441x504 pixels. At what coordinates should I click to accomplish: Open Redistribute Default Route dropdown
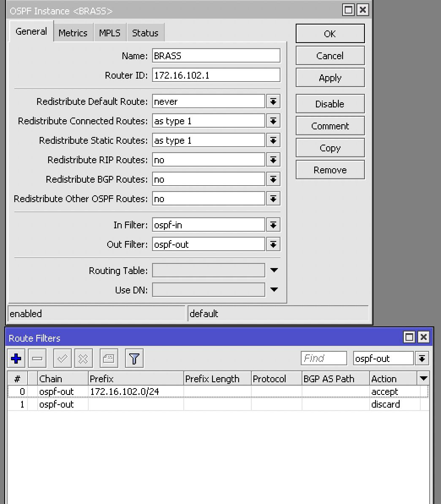point(273,101)
